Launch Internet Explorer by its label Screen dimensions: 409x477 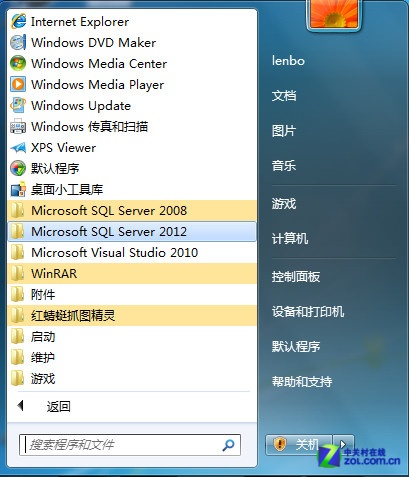coord(80,22)
